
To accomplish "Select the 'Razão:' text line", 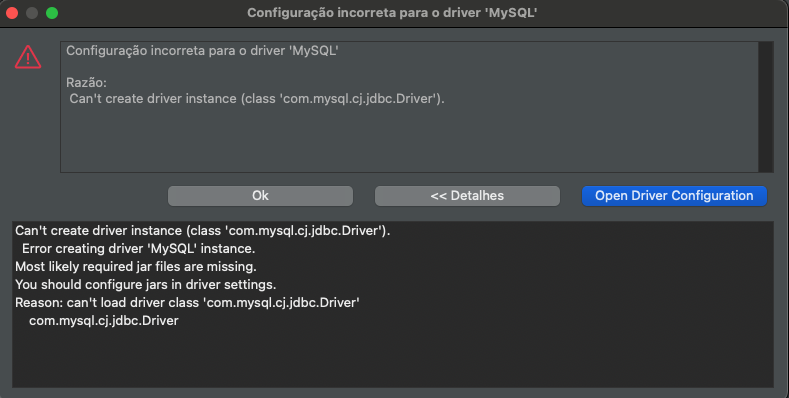I will pyautogui.click(x=86, y=83).
